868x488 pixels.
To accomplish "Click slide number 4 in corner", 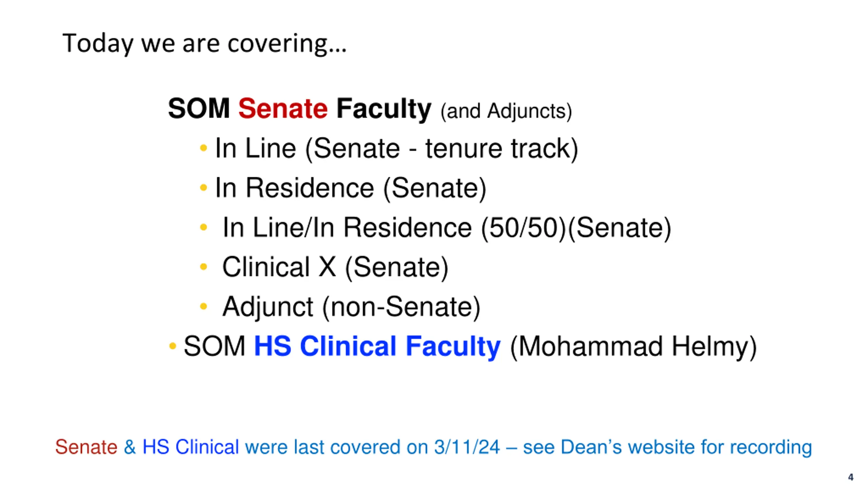I will tap(851, 477).
